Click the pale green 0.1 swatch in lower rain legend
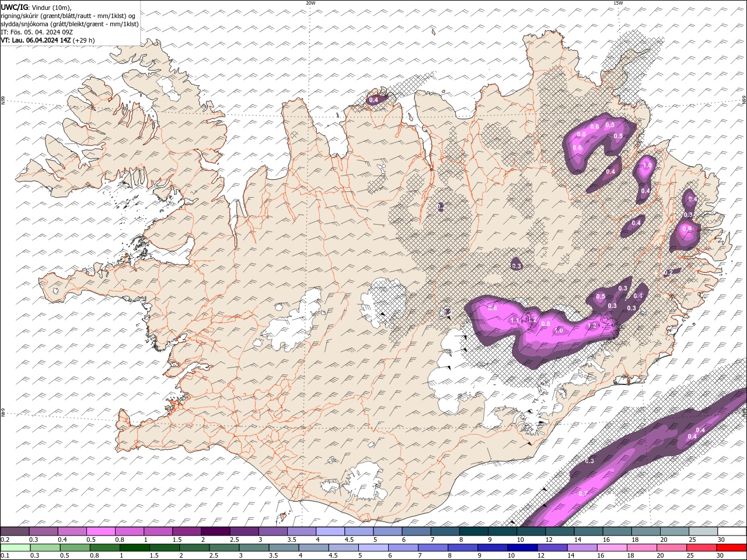Viewport: 747px width, 560px height. click(15, 548)
